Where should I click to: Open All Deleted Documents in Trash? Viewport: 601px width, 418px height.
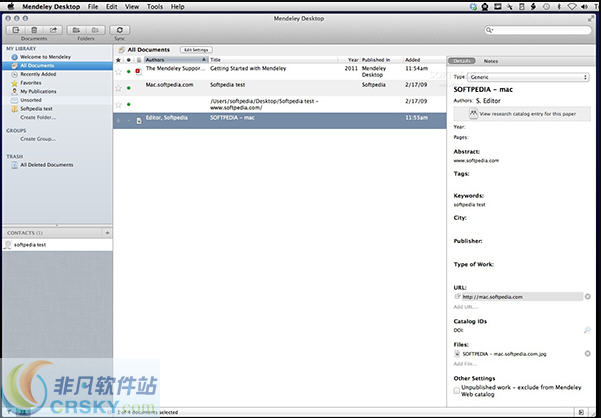coord(46,165)
